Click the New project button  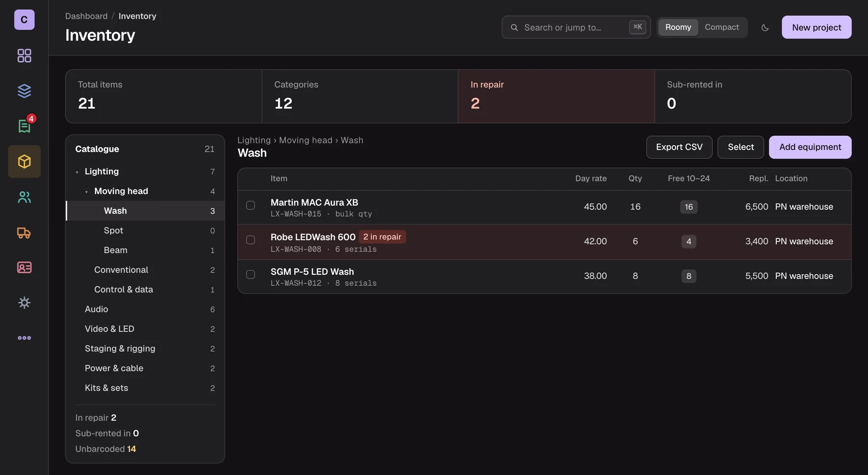point(816,28)
